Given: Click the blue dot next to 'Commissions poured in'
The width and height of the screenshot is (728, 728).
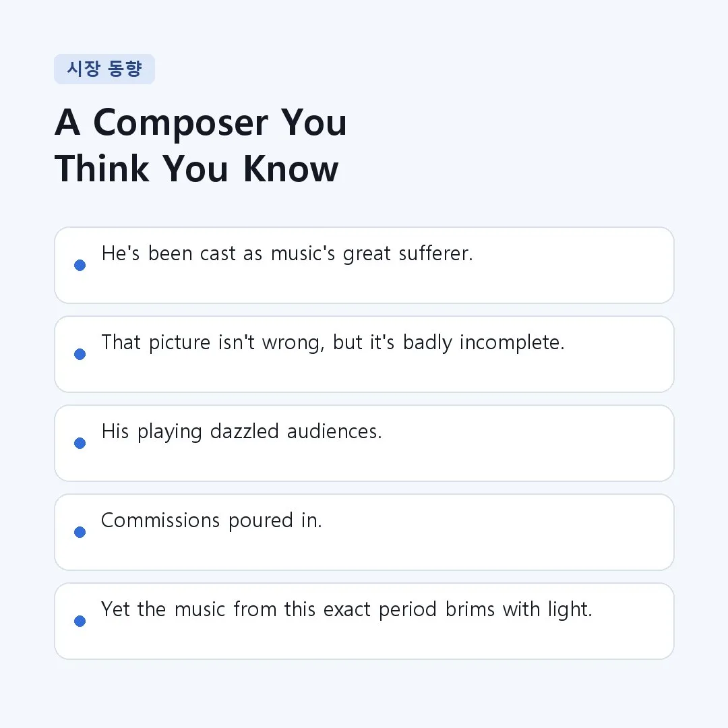Looking at the screenshot, I should click(x=80, y=532).
